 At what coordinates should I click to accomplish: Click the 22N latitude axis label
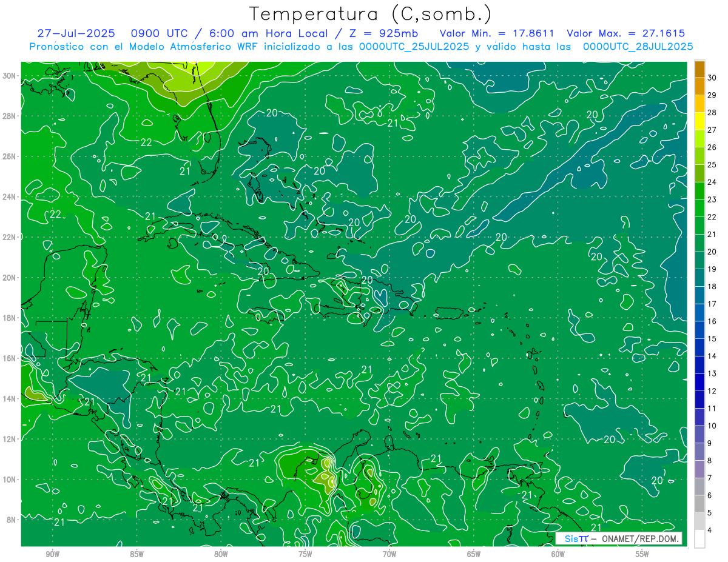(10, 237)
